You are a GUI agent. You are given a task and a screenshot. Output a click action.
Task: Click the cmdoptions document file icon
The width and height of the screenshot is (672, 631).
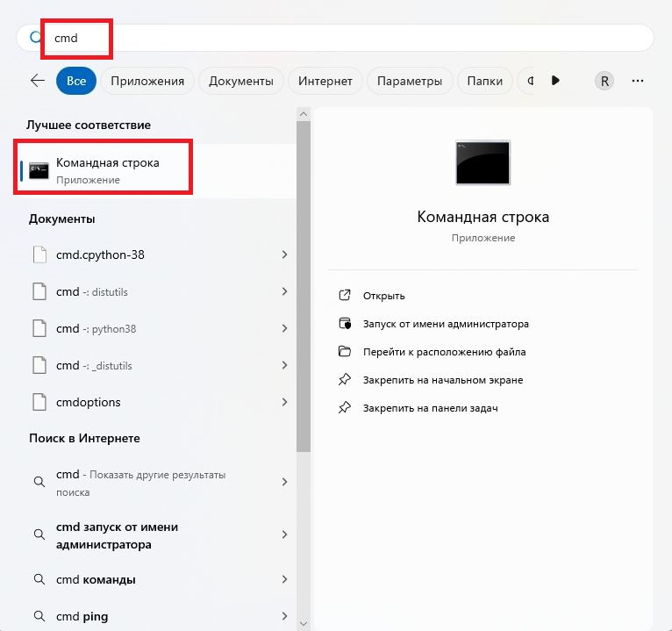coord(39,402)
